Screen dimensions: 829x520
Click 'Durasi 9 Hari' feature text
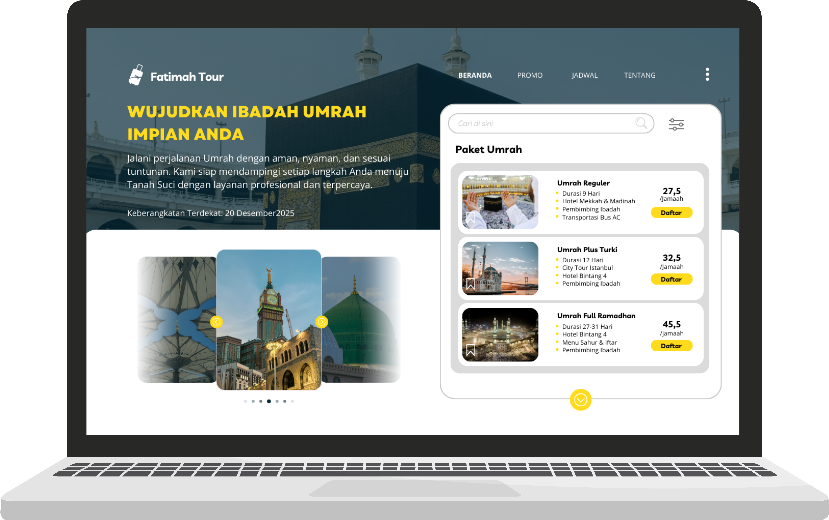[x=581, y=193]
